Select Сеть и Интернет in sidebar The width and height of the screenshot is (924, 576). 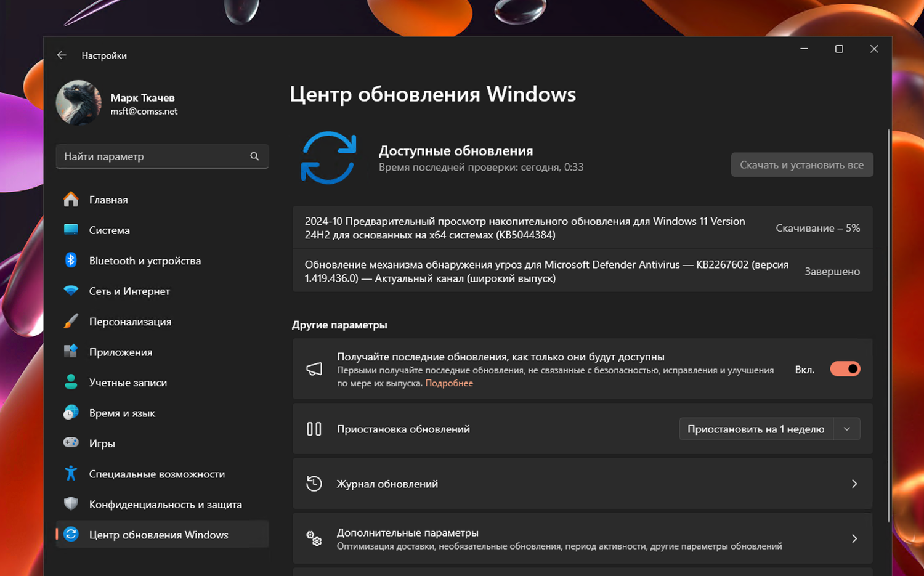tap(163, 291)
